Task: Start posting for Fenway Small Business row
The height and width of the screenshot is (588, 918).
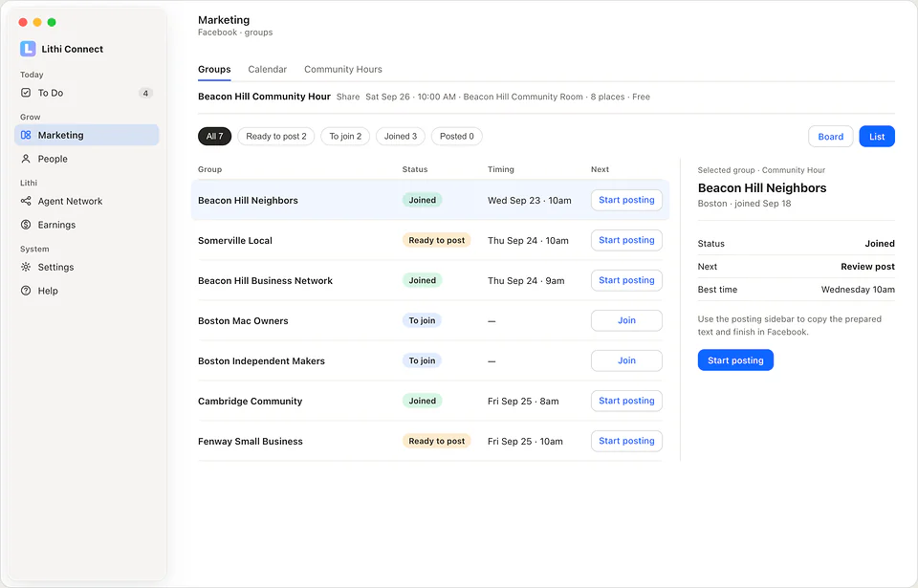Action: [626, 441]
